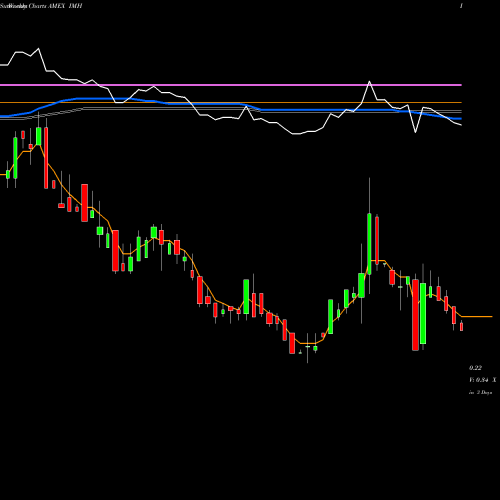500x500 pixels.
Task: Click the tallest green candlestick at the spike
Action: point(369,244)
